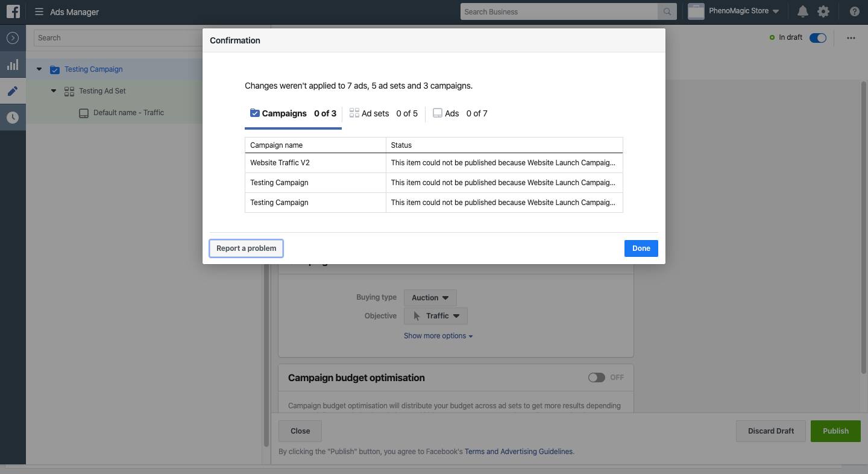Toggle the In draft switch
The image size is (868, 474).
[x=818, y=37]
